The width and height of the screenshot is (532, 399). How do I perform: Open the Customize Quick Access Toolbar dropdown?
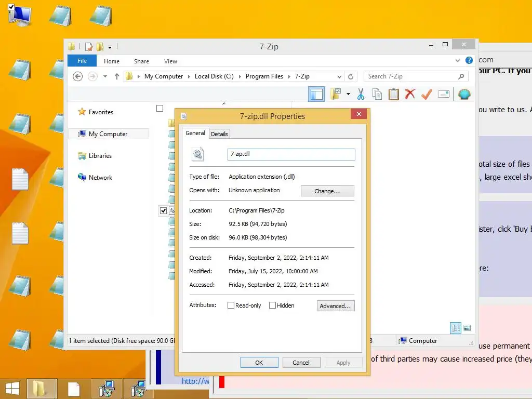[x=110, y=47]
